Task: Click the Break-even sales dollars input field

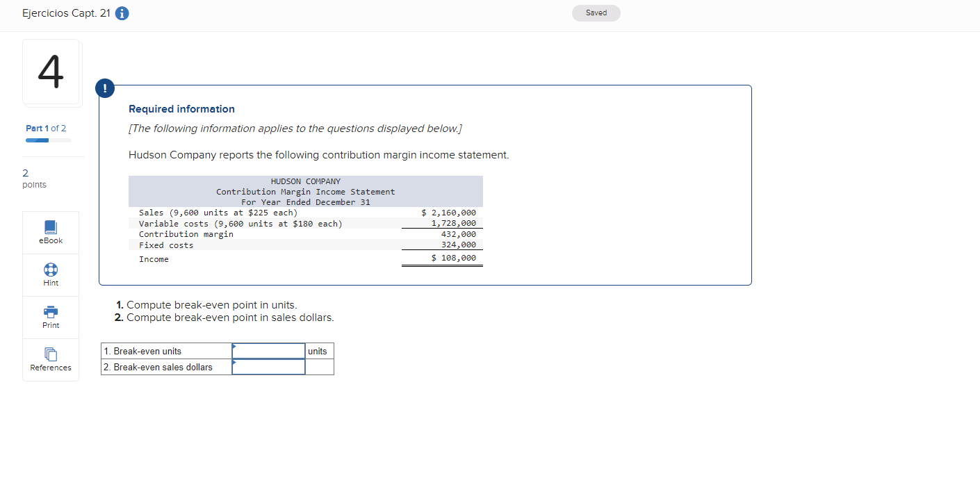Action: (x=268, y=367)
